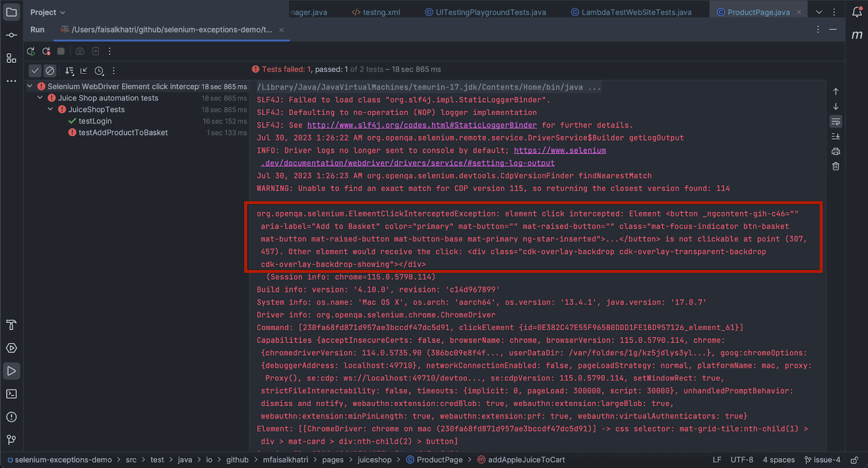Clear console output with trash icon
Image resolution: width=868 pixels, height=468 pixels.
point(835,167)
